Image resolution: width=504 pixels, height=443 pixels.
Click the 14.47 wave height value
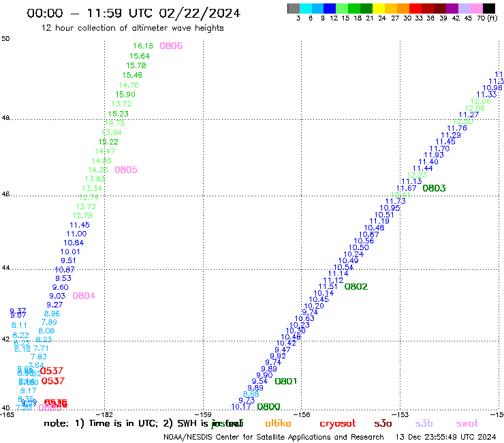(105, 151)
